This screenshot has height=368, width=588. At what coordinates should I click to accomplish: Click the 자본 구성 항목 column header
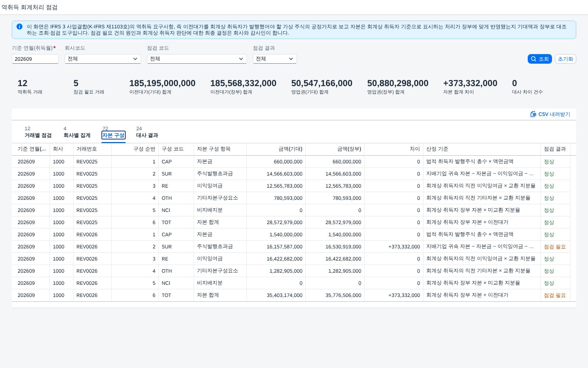(220, 149)
